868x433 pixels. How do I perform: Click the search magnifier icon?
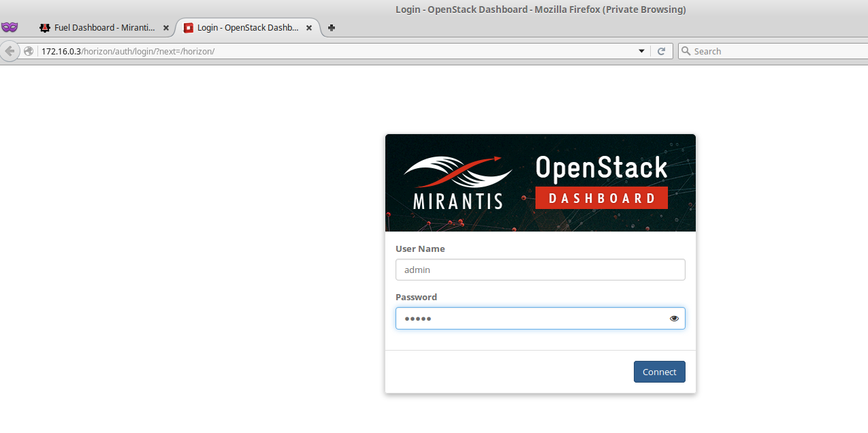coord(686,51)
